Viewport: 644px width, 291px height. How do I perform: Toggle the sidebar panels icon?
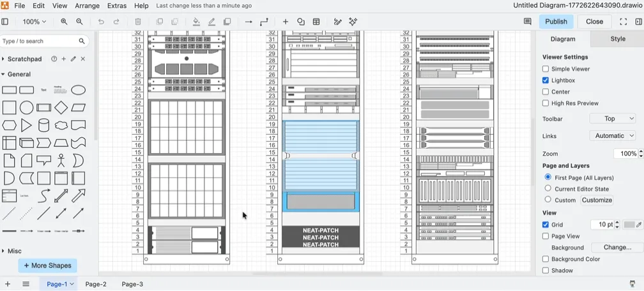click(x=5, y=22)
